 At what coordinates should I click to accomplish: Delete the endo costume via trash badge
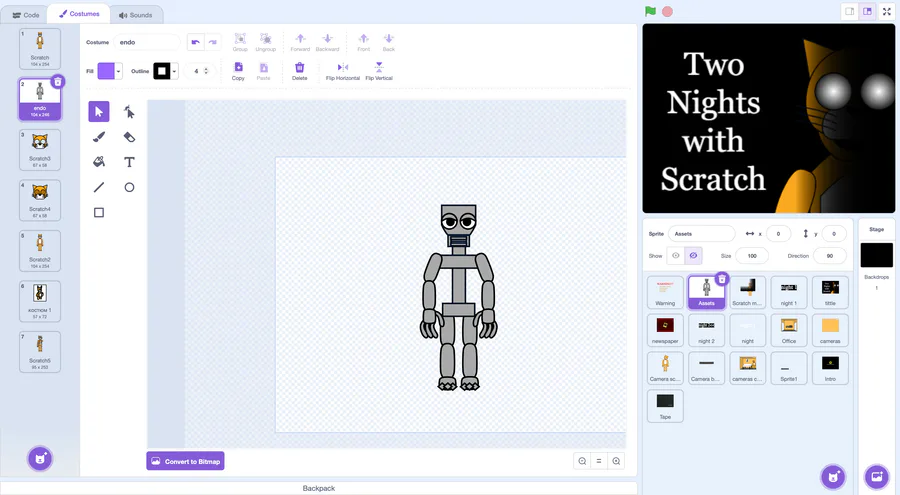tap(57, 82)
